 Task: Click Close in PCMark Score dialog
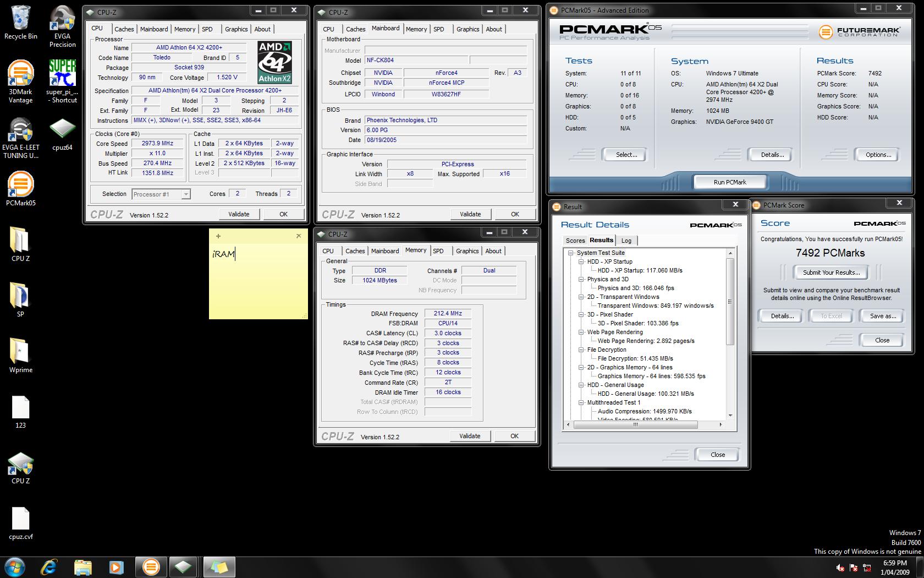tap(882, 340)
